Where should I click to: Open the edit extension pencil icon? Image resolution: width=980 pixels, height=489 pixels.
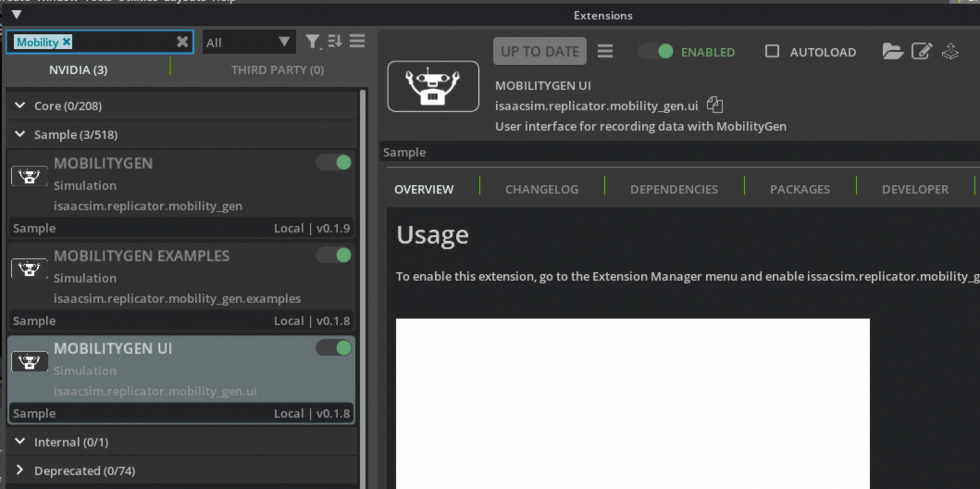(x=922, y=50)
